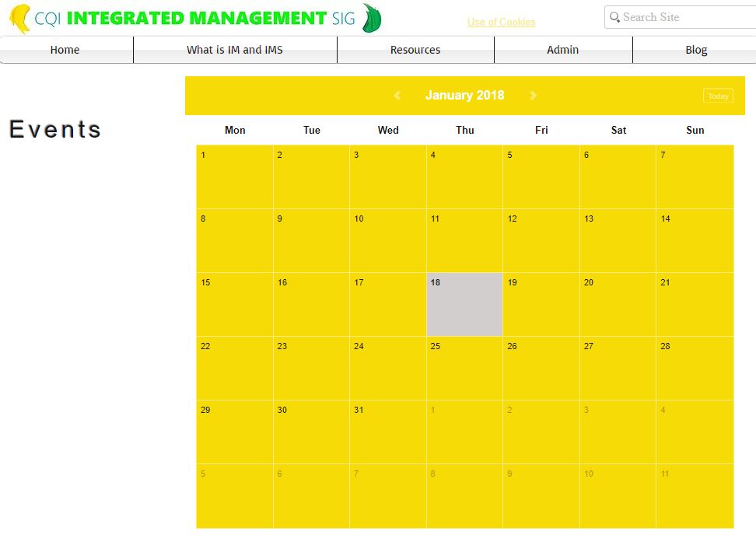
Task: Choose January 14 in the calendar
Action: click(695, 240)
